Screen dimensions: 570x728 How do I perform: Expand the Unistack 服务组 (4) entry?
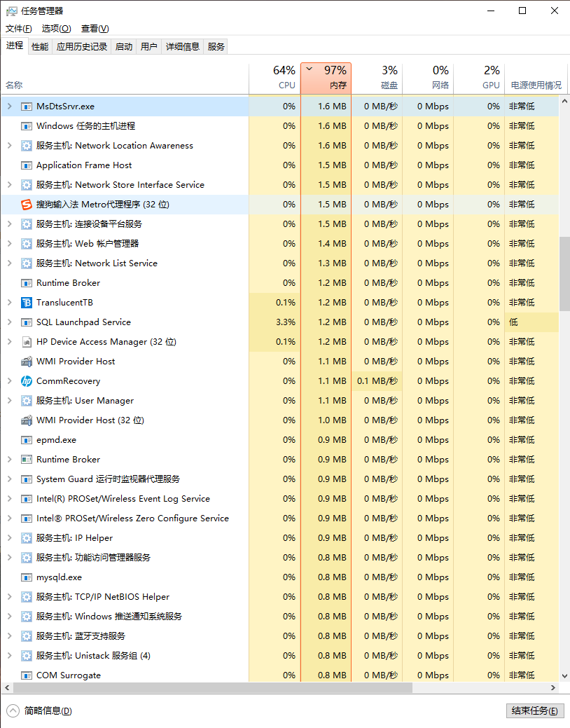pos(9,656)
